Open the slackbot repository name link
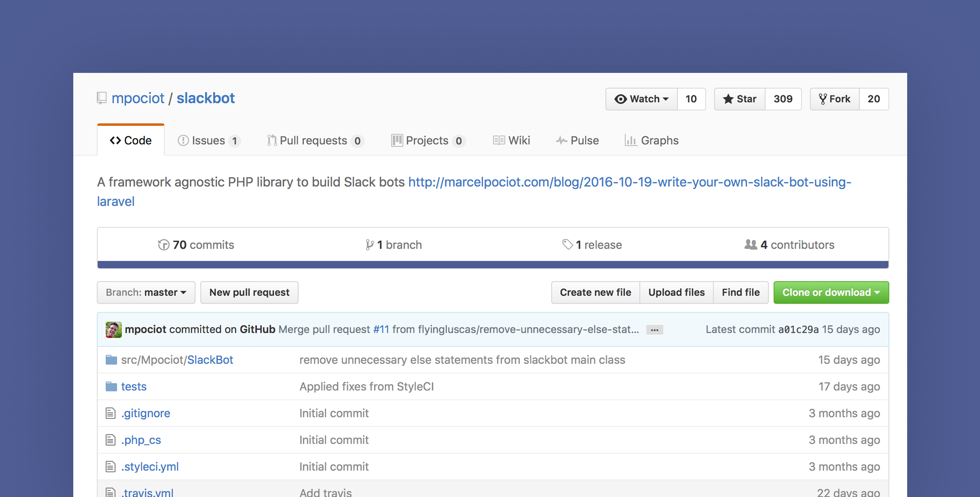Image resolution: width=980 pixels, height=497 pixels. (206, 98)
